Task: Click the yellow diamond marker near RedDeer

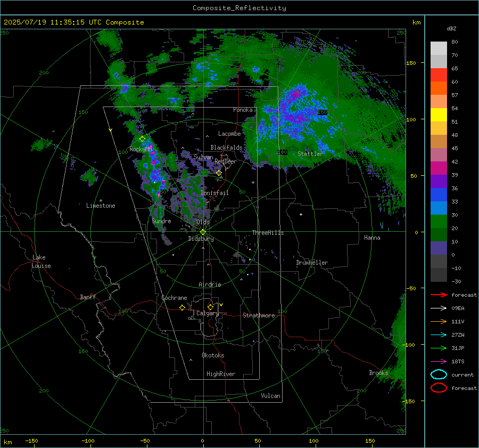Action: tap(219, 173)
